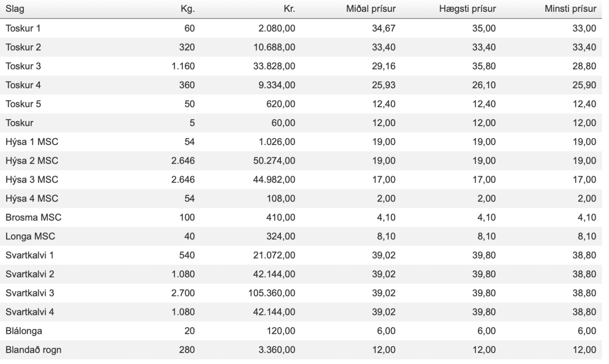This screenshot has height=364, width=609.
Task: Click the 35,80 highest price cell
Action: pyautogui.click(x=484, y=66)
